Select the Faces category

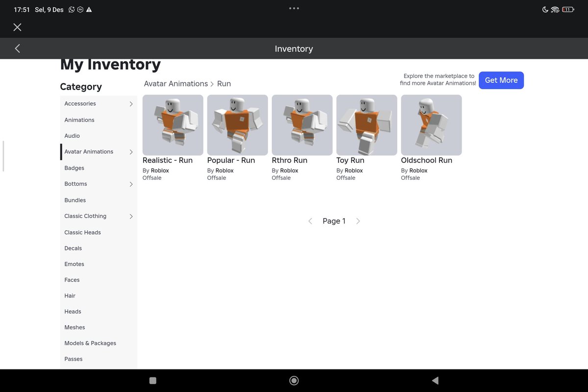[98, 280]
